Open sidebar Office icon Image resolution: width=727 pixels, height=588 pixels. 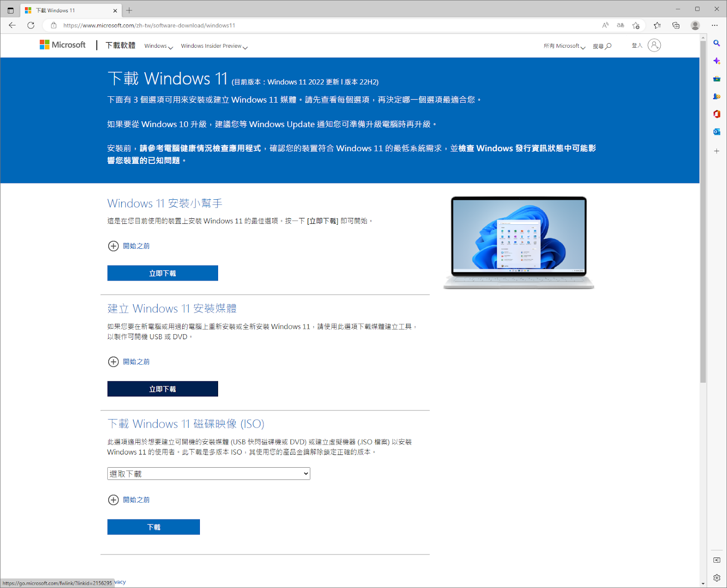coord(717,114)
